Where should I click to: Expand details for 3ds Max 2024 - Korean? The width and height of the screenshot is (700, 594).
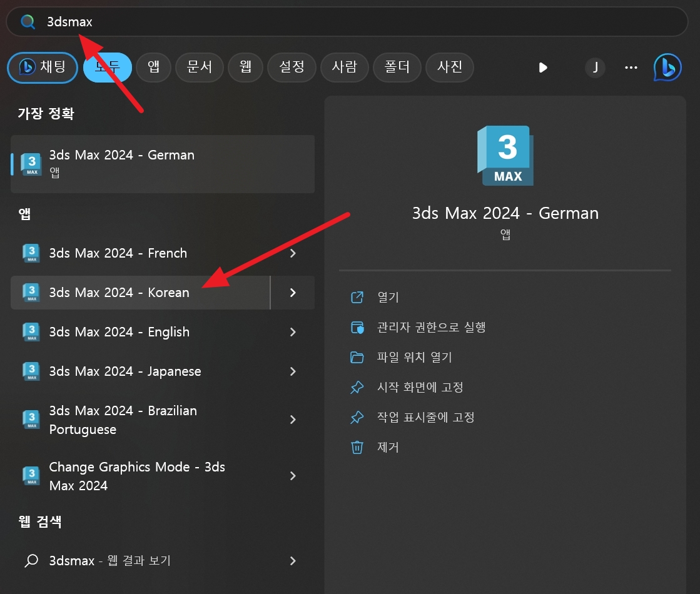click(293, 293)
